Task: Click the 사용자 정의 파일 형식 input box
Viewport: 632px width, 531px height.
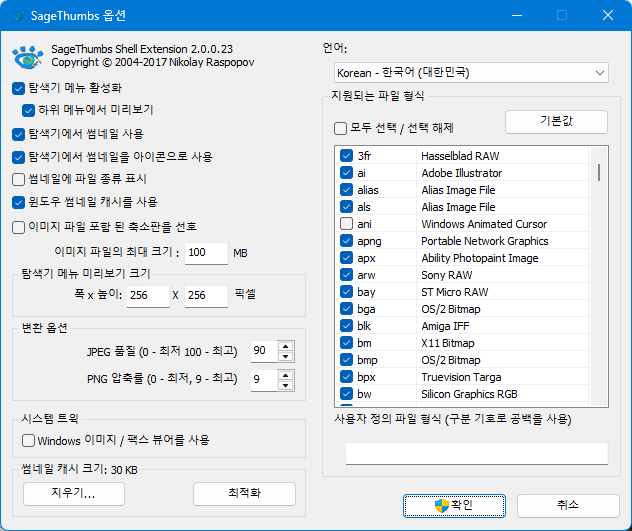Action: (477, 454)
